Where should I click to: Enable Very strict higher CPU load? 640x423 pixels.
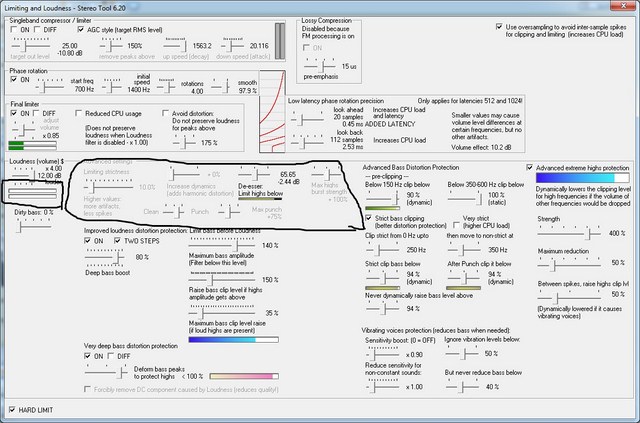456,225
